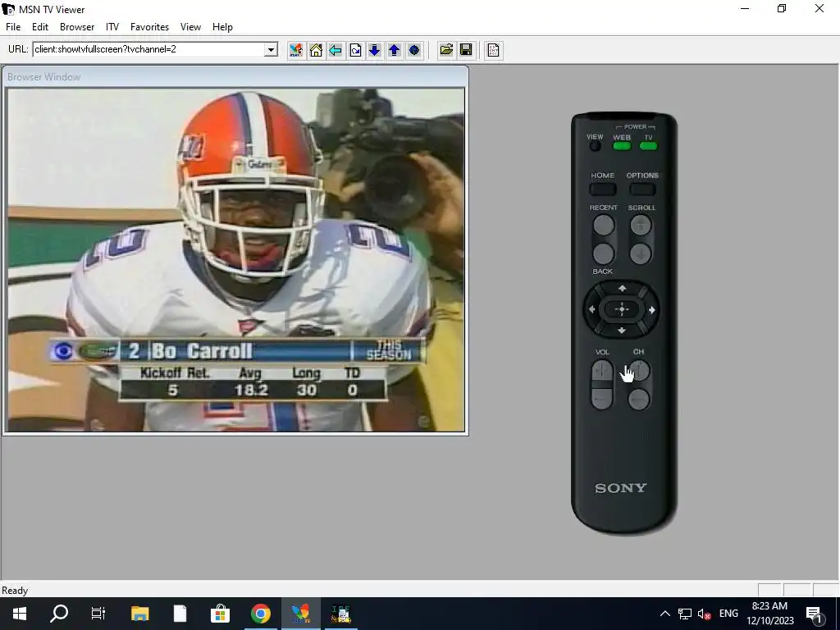Click the right arrow on remote d-pad

(x=652, y=309)
